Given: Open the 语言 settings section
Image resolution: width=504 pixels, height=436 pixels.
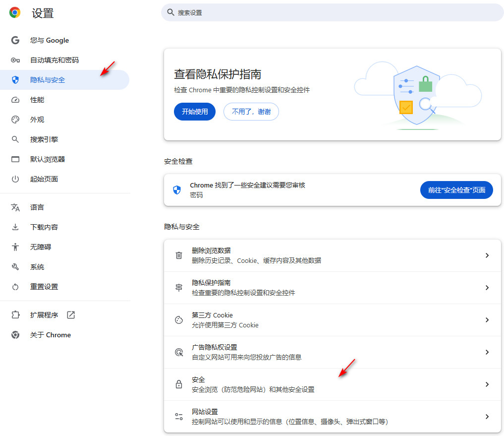Looking at the screenshot, I should pos(64,207).
